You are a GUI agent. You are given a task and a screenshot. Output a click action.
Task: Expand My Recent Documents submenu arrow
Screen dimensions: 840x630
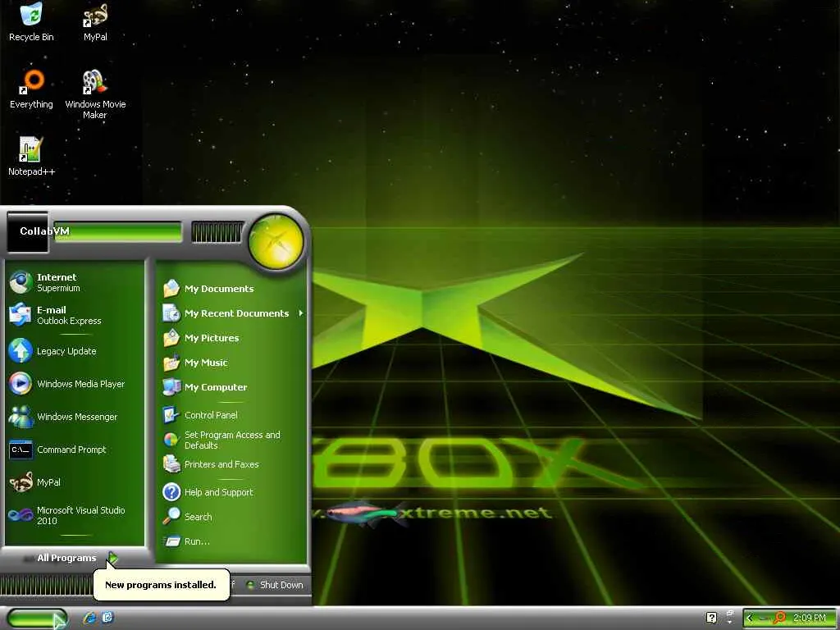(301, 313)
